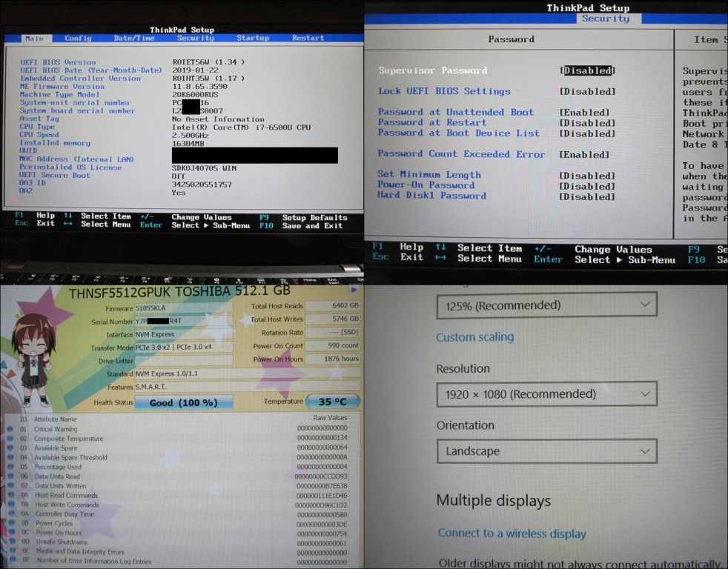Click the Firmware field 5105SKLA

[183, 308]
